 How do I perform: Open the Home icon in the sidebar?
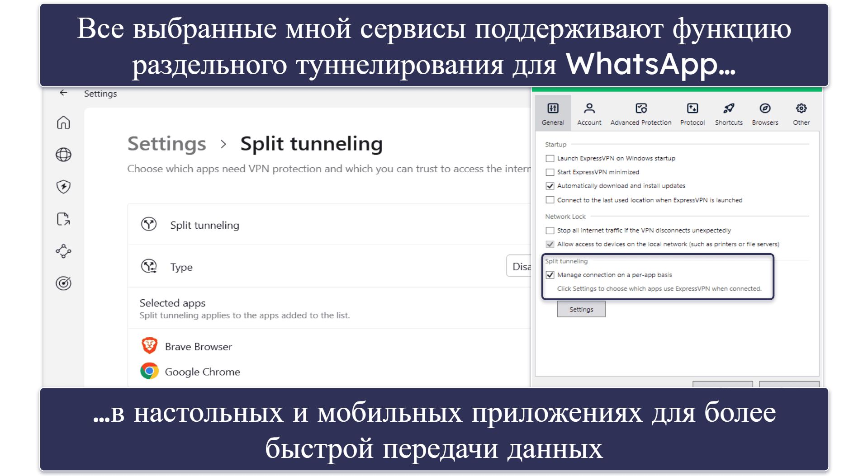pyautogui.click(x=63, y=123)
